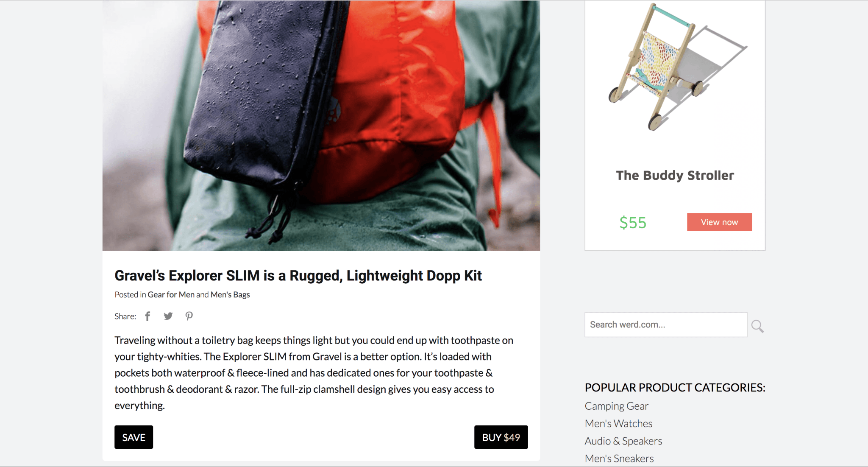Open the Men's Watches category

(x=618, y=424)
